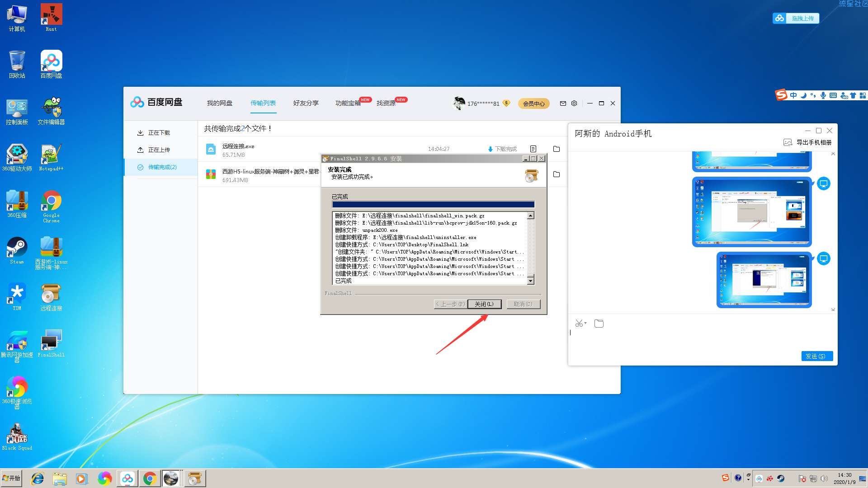Open Internet Explorer from taskbar
This screenshot has height=488, width=868.
tap(38, 479)
